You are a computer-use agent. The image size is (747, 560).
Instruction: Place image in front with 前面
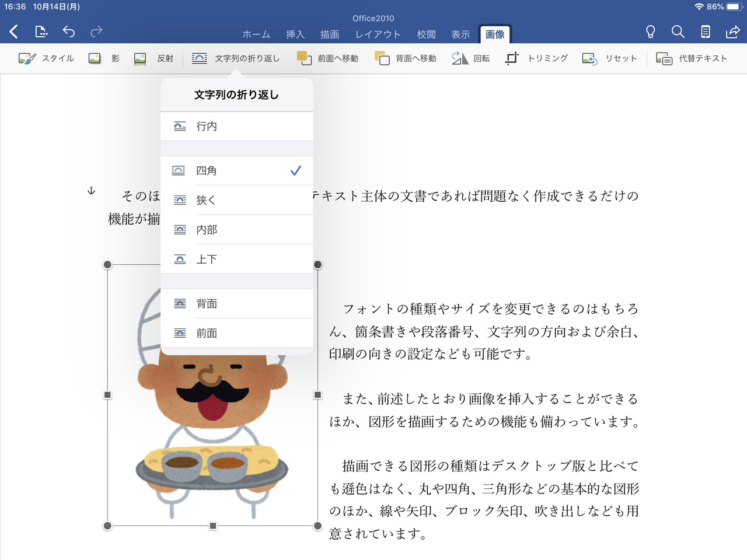click(237, 333)
